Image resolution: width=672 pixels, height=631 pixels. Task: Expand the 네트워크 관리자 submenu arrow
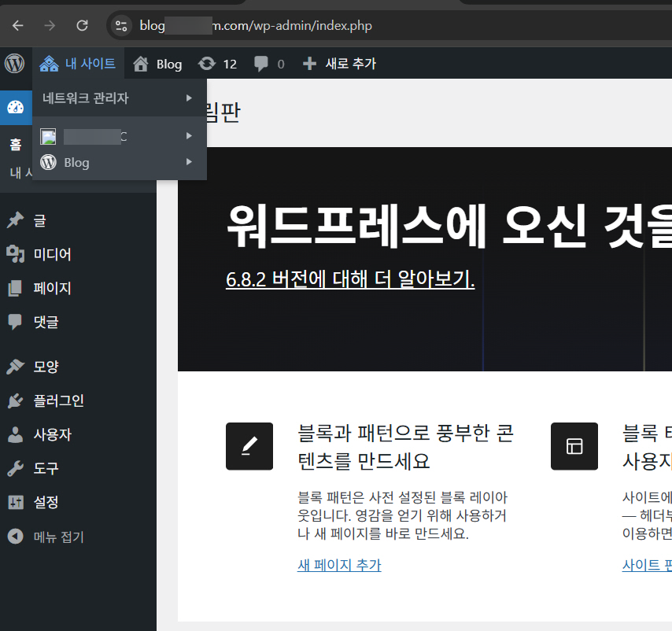(189, 98)
